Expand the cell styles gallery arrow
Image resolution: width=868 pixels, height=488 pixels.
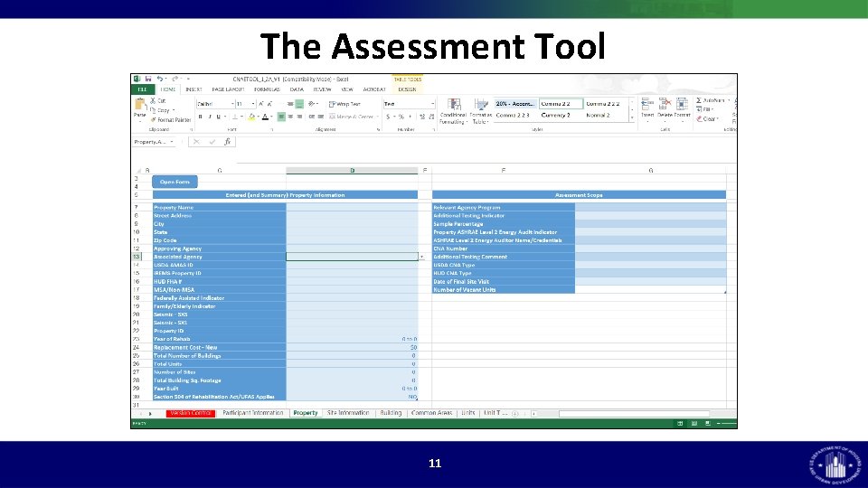[632, 117]
